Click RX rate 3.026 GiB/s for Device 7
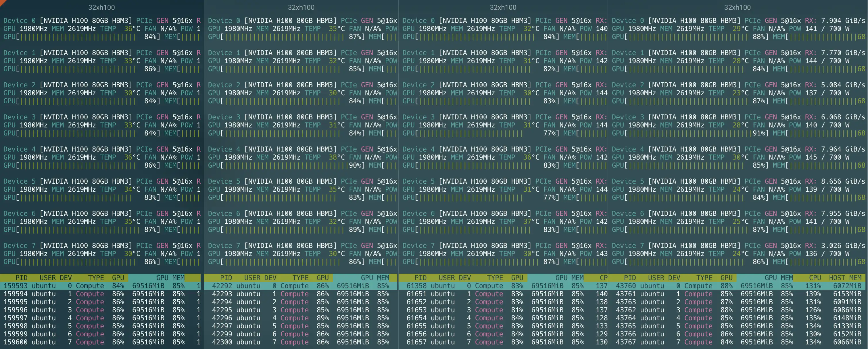Screen dimensions: 868x349 [843, 246]
